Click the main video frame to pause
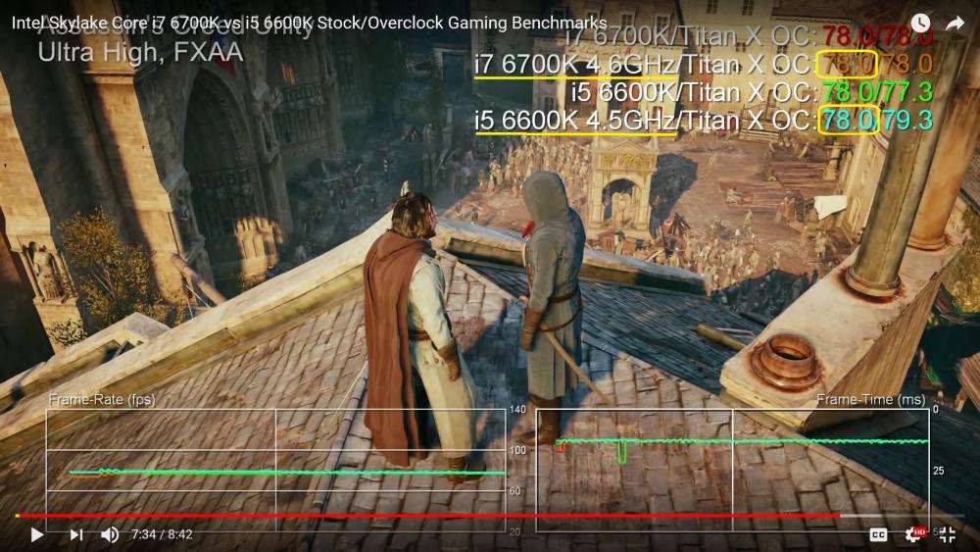The height and width of the screenshot is (552, 980). click(490, 276)
